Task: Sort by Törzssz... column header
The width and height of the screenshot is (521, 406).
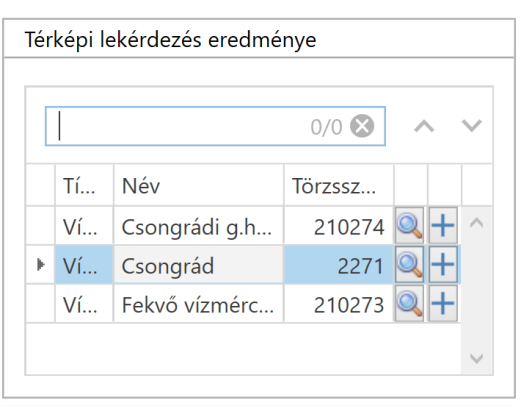Action: coord(339,186)
